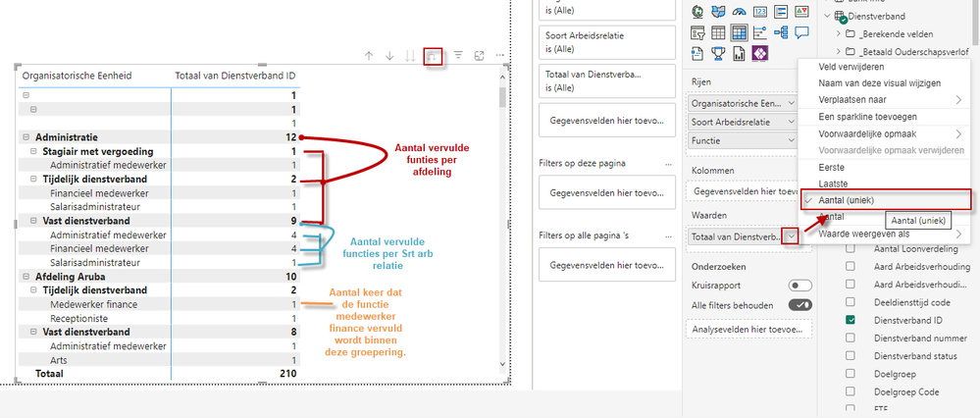
Task: Select the gauge visualization
Action: 740,12
